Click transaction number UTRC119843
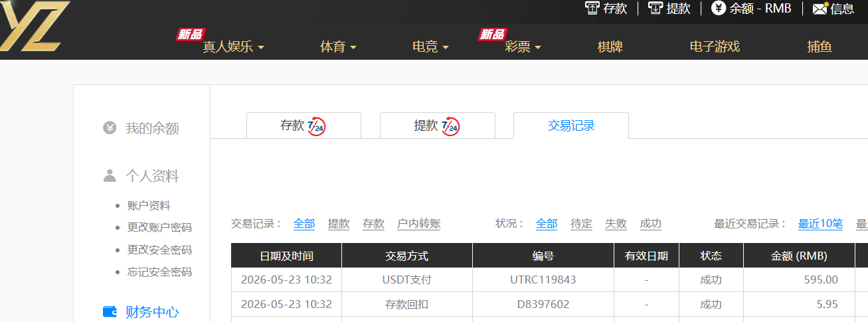Image resolution: width=868 pixels, height=322 pixels. click(543, 280)
